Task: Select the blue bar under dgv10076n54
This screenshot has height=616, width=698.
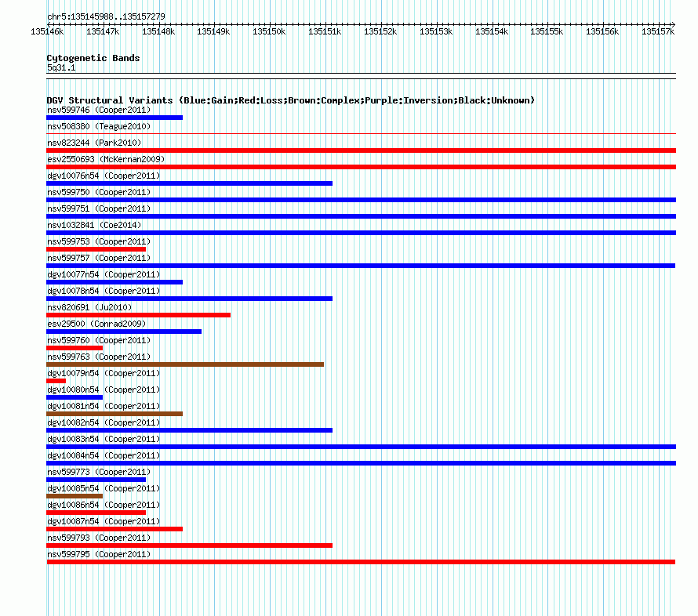Action: (189, 183)
